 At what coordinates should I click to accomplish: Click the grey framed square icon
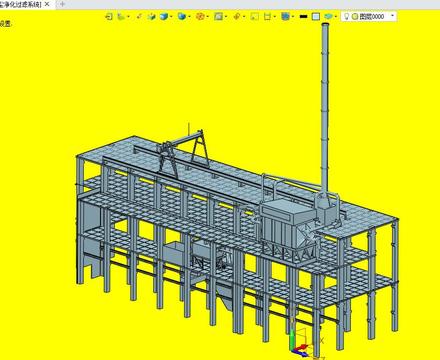tap(218, 16)
